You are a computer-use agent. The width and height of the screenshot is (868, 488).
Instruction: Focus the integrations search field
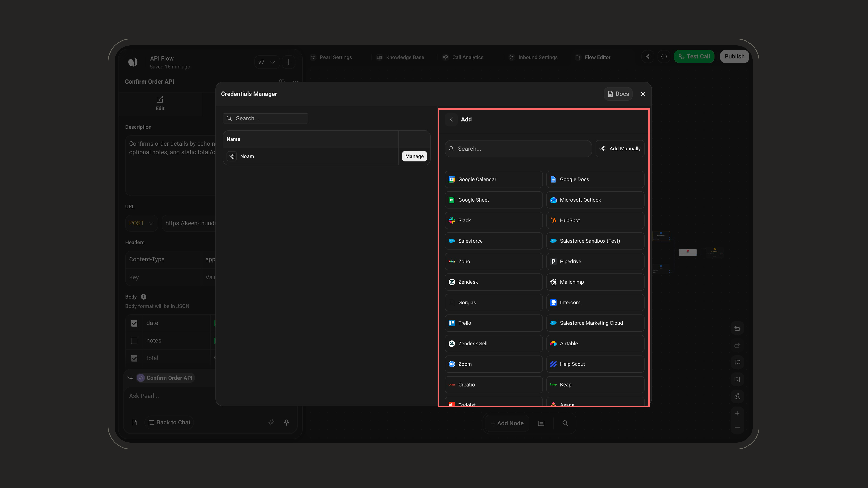click(518, 149)
